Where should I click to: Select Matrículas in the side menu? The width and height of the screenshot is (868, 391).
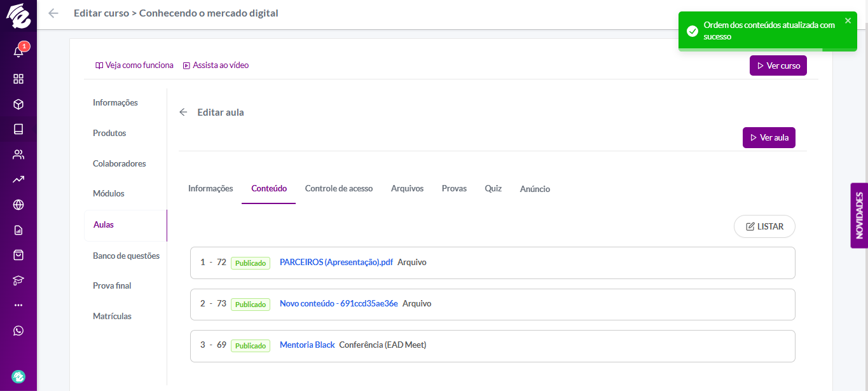(x=112, y=316)
